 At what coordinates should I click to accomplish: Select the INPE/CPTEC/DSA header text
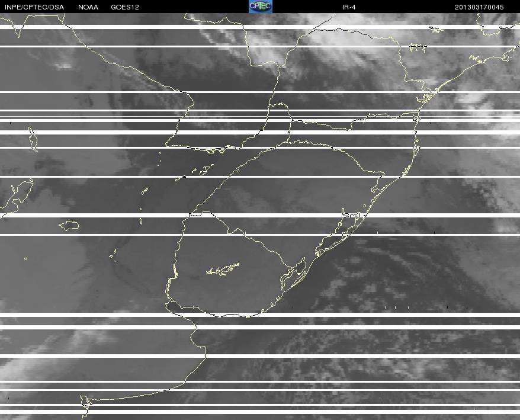(x=34, y=7)
